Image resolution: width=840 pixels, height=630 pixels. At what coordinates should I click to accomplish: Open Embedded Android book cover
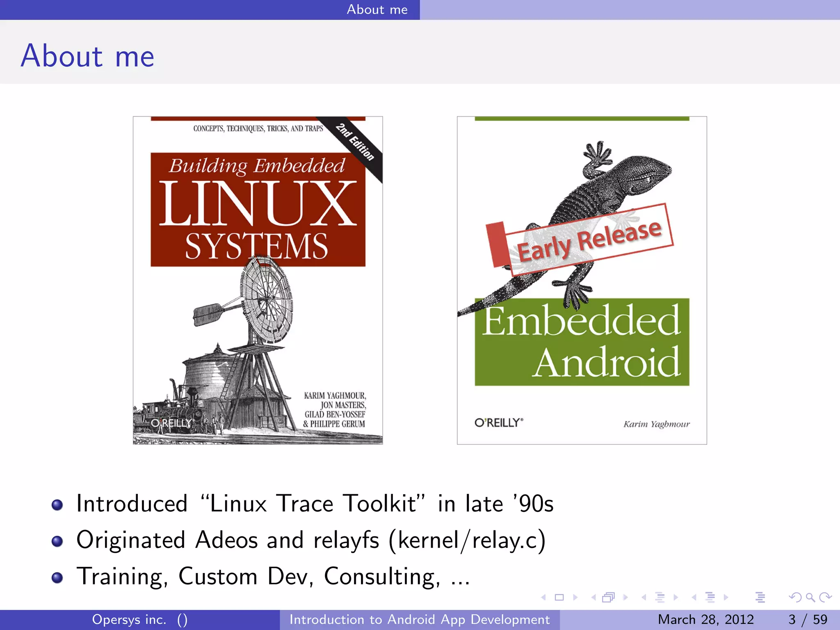[x=582, y=280]
